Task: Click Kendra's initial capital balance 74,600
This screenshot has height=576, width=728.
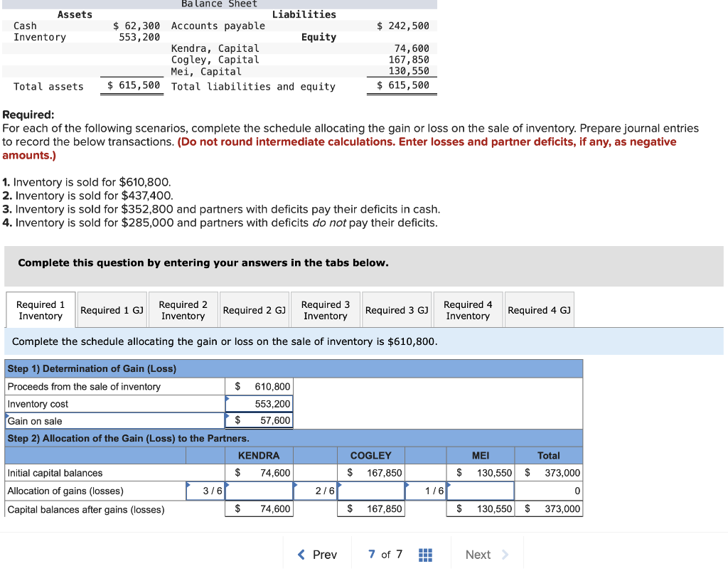Action: [259, 473]
